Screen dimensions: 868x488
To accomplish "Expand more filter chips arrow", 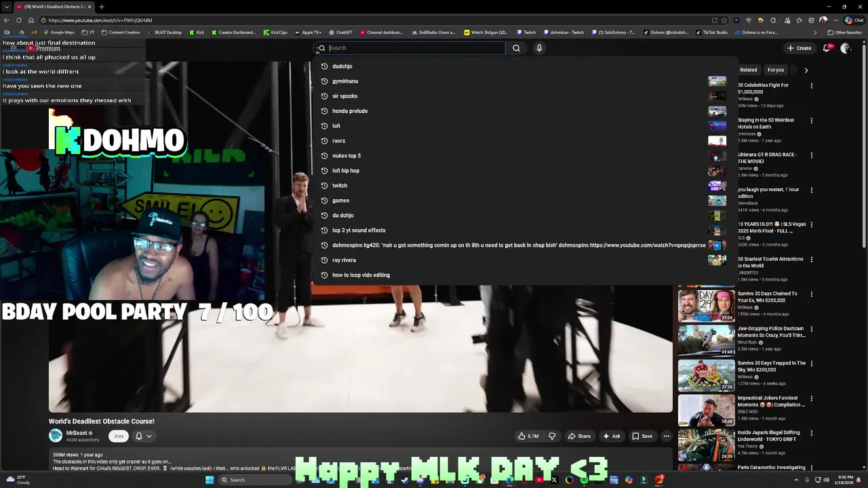I will pyautogui.click(x=806, y=70).
